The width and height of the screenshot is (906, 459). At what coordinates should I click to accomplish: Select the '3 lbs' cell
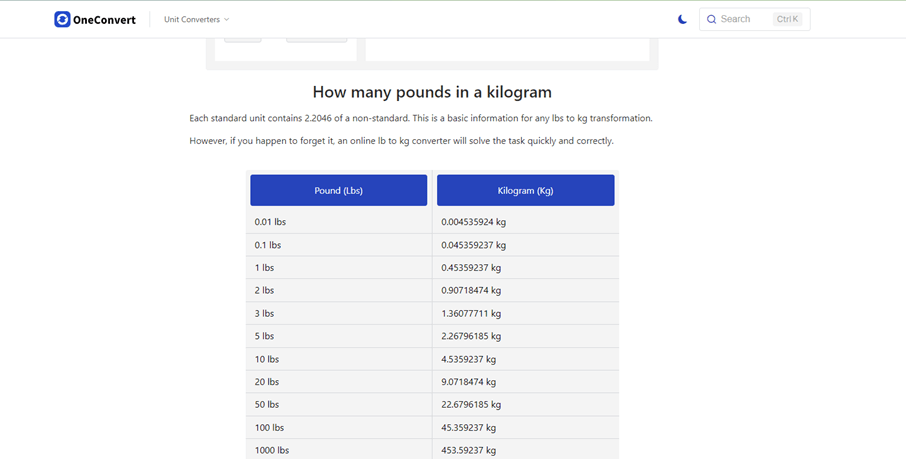click(x=339, y=313)
